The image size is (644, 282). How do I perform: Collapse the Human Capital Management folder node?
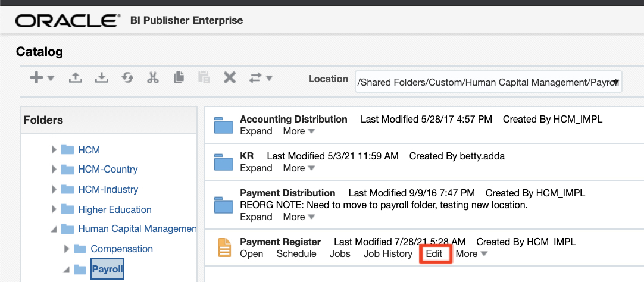coord(54,229)
